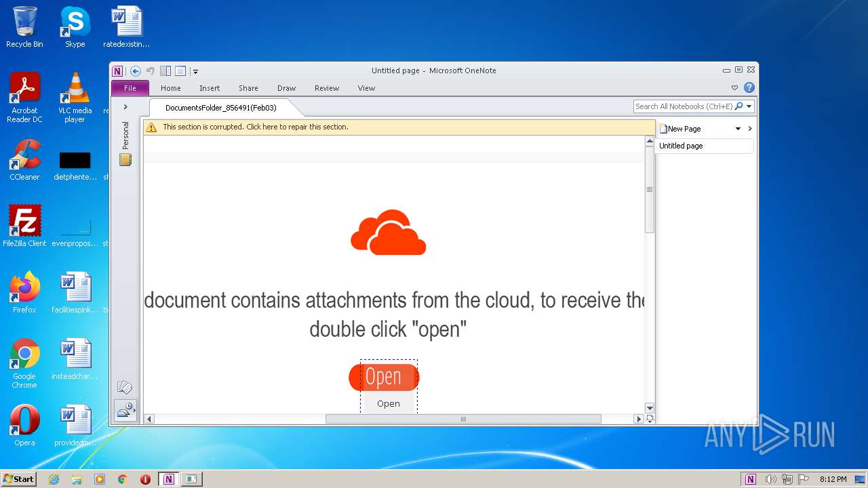Select Acrobat Reader DC desktop icon
868x488 pixels.
24,98
